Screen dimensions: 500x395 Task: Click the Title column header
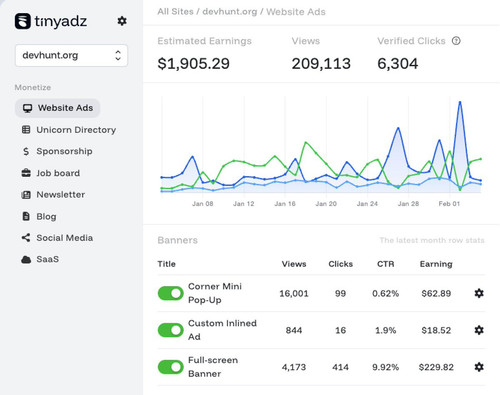166,264
